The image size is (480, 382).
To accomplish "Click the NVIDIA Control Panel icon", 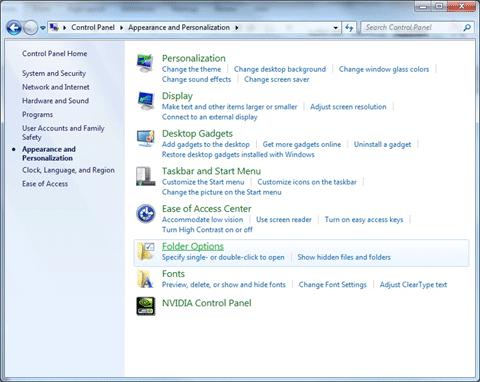I will (x=146, y=306).
